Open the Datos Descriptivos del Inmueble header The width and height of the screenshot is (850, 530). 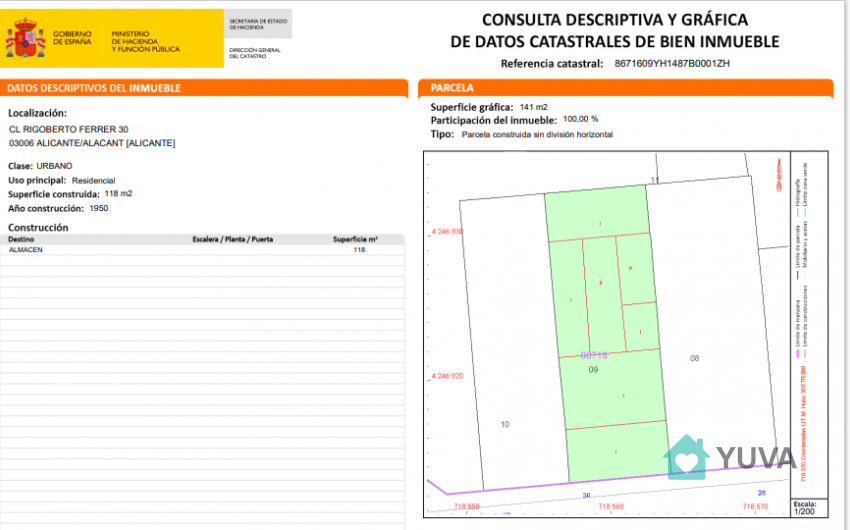click(x=94, y=88)
